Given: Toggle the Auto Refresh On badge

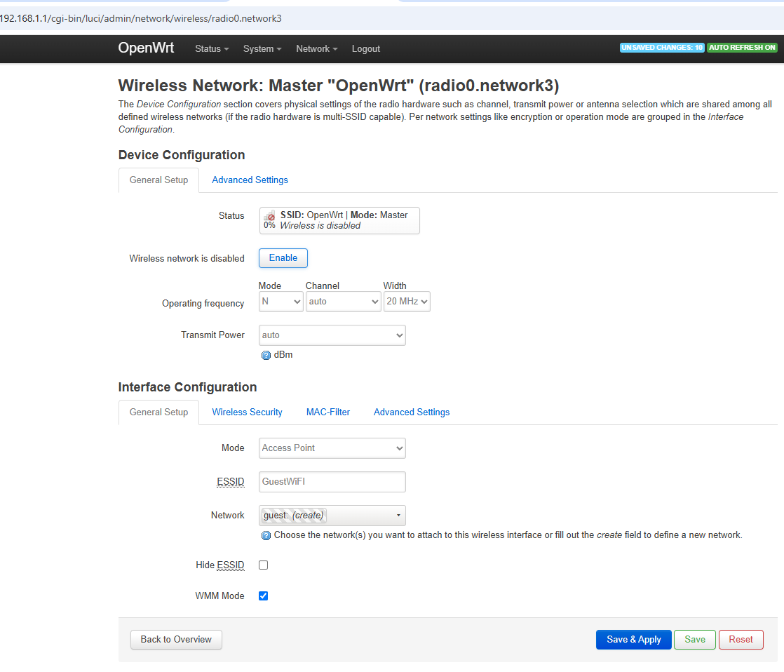Looking at the screenshot, I should pyautogui.click(x=743, y=48).
